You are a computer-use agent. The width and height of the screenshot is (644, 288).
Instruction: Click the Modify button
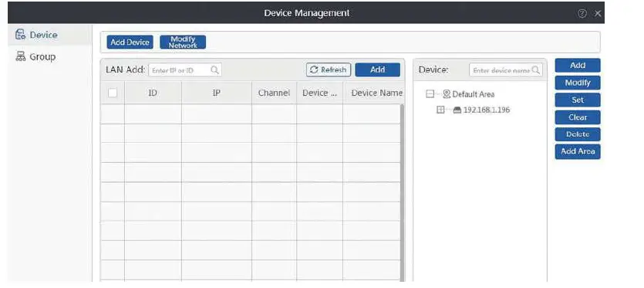coord(578,83)
